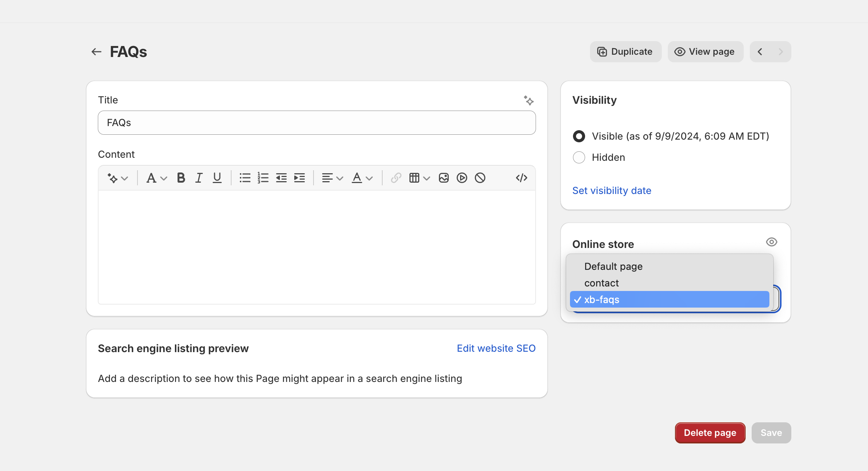
Task: Open the text alignment dropdown
Action: pyautogui.click(x=332, y=178)
